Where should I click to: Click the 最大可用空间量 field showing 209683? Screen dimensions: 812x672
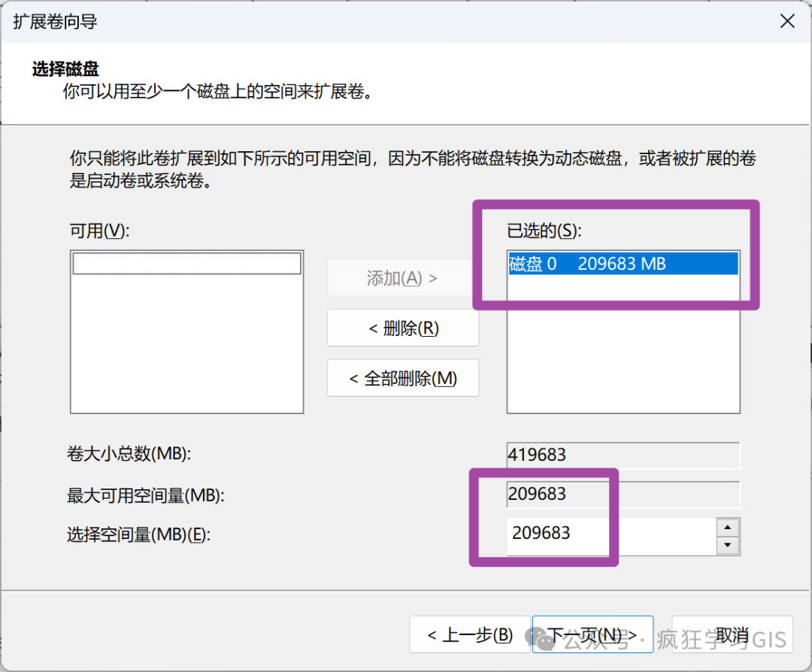point(623,494)
